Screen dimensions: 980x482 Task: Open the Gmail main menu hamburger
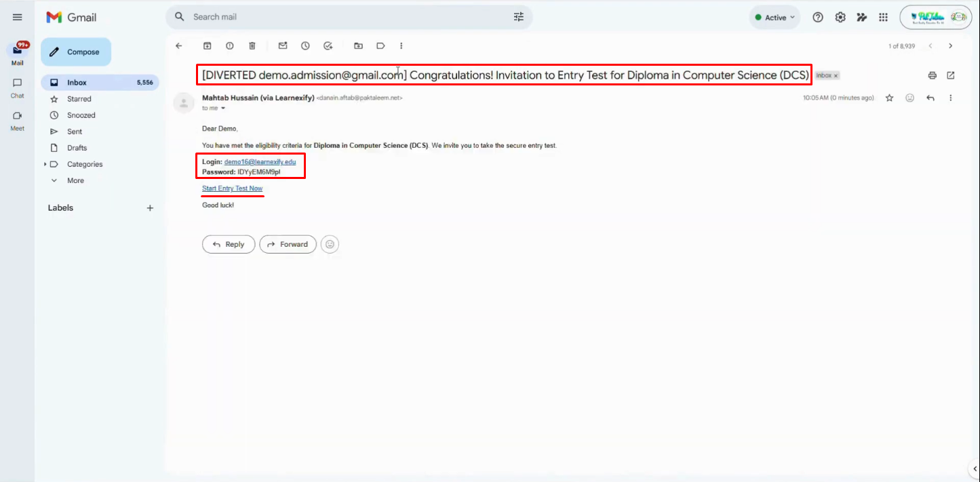click(x=18, y=17)
